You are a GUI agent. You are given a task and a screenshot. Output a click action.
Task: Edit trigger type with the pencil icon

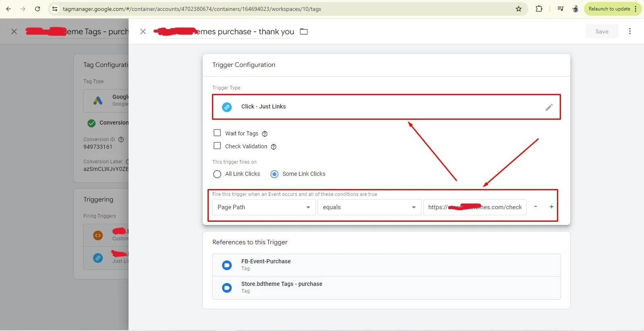click(x=549, y=107)
